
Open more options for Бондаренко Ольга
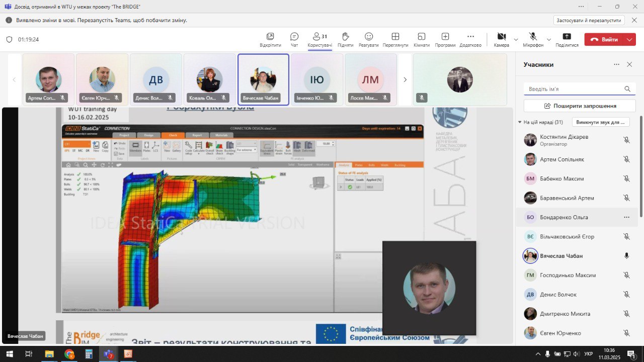(626, 217)
